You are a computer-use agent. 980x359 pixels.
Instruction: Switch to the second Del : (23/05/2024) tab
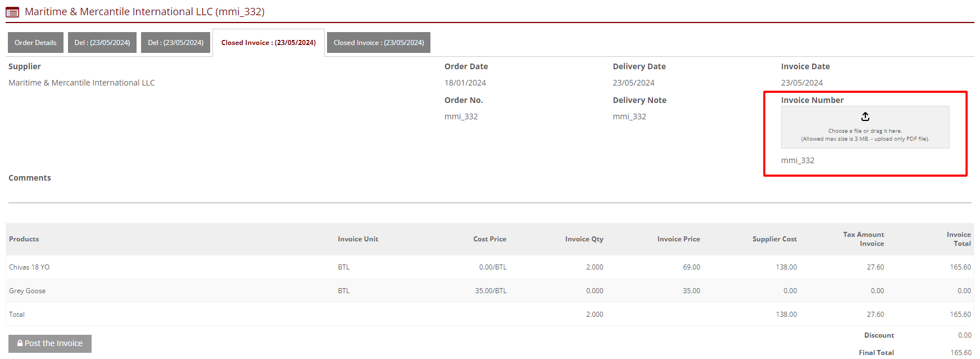pos(175,43)
